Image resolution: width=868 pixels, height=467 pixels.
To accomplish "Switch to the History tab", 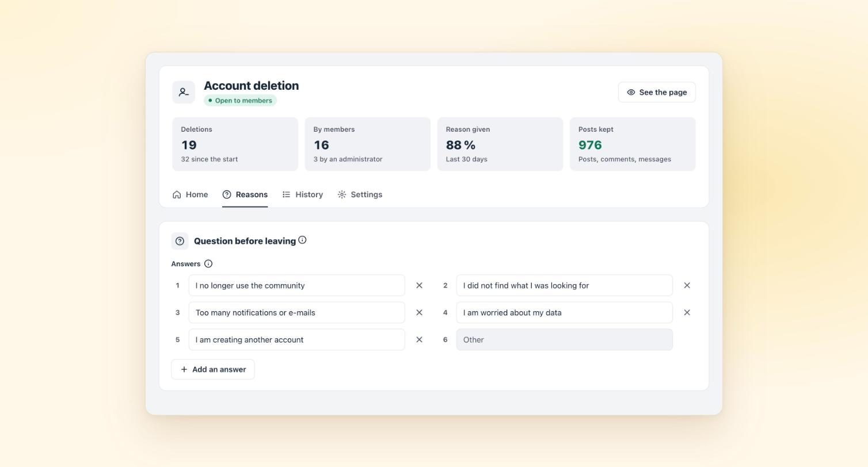I will coord(303,194).
